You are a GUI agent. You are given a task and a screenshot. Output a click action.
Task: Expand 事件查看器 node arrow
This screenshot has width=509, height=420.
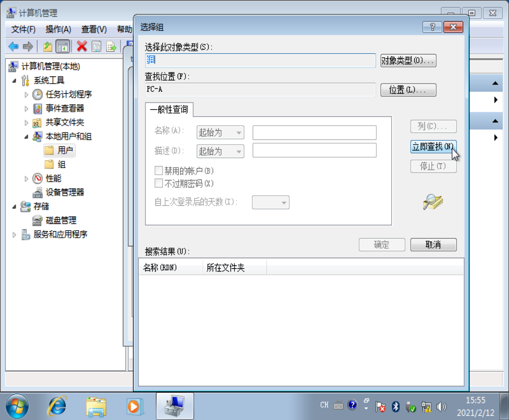click(26, 108)
